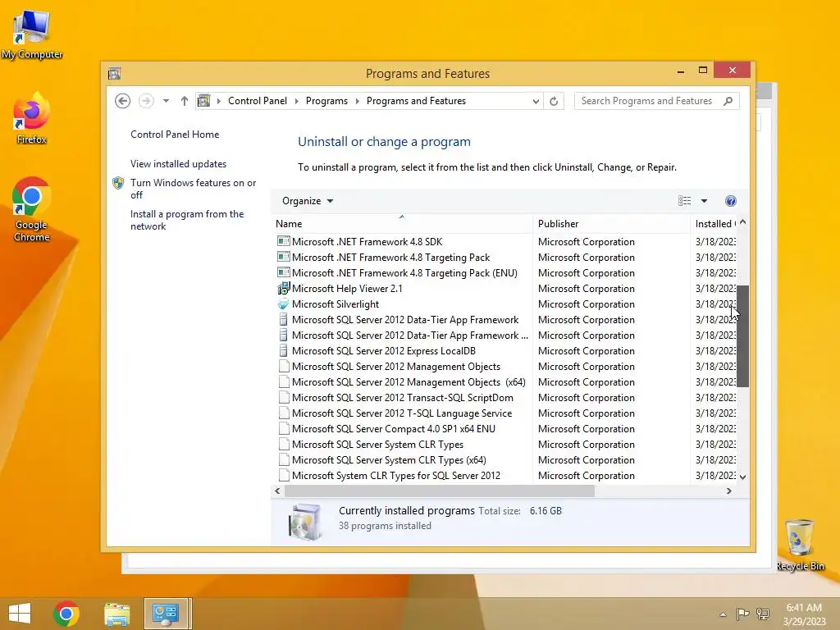Click the window system menu icon
This screenshot has height=630, width=840.
(x=114, y=73)
